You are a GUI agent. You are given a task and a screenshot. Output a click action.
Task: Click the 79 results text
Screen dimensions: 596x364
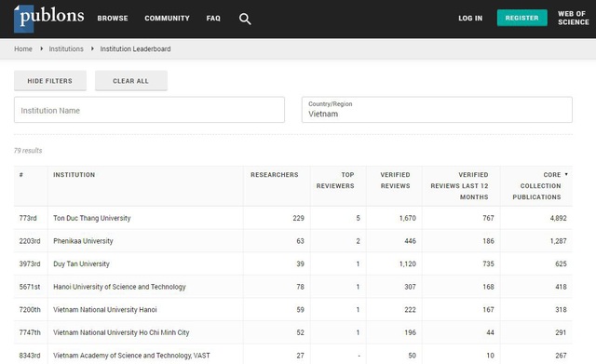(x=28, y=151)
